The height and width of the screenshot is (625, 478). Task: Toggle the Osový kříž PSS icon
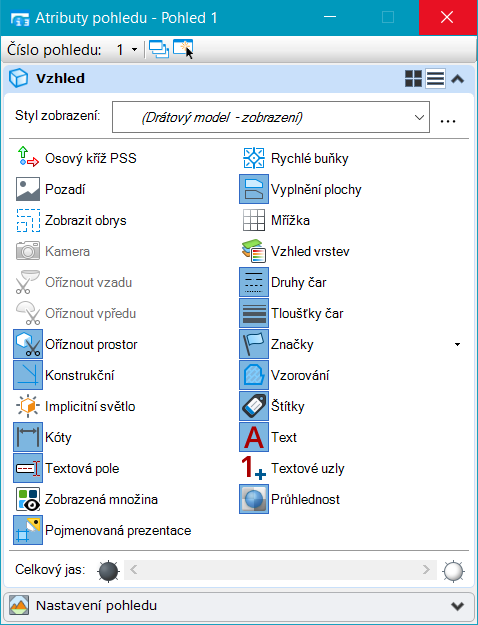pos(28,158)
